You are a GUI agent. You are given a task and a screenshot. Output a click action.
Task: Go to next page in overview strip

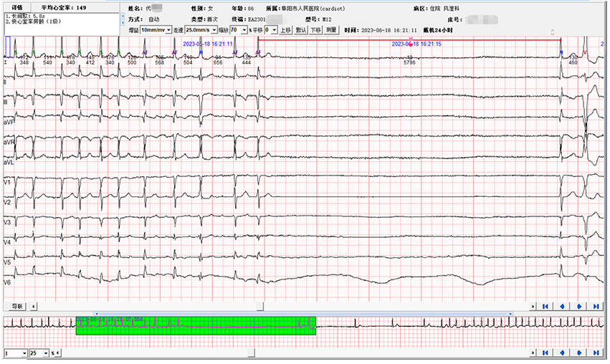(579, 353)
